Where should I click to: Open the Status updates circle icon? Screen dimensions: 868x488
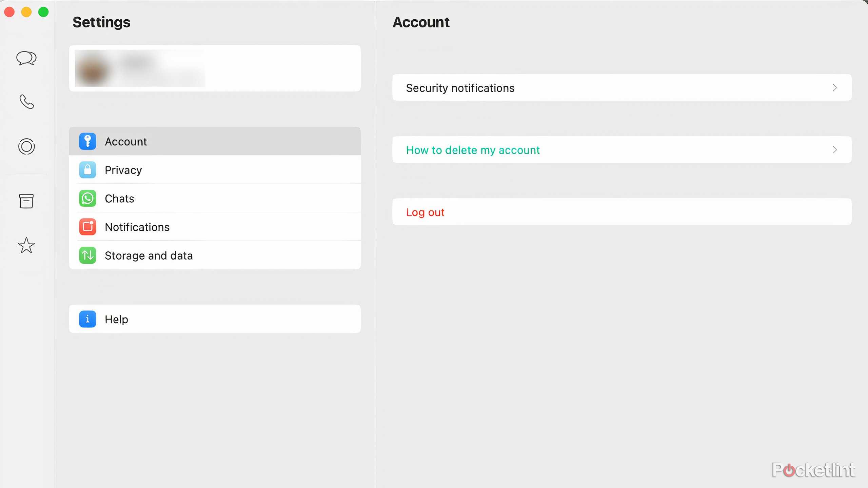point(26,146)
